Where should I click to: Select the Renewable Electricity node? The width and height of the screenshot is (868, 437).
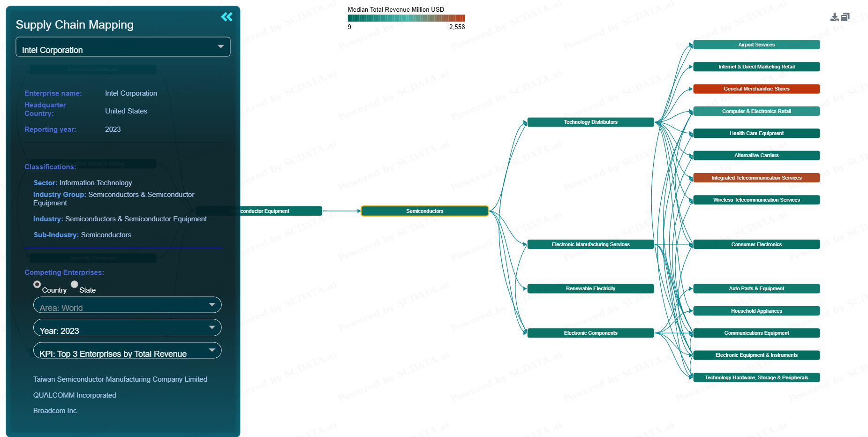(590, 289)
